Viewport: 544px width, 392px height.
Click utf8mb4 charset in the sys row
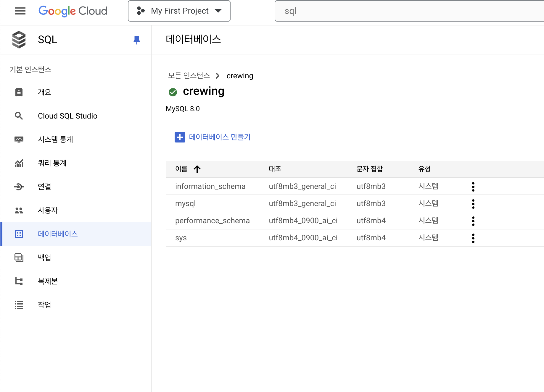pos(371,238)
